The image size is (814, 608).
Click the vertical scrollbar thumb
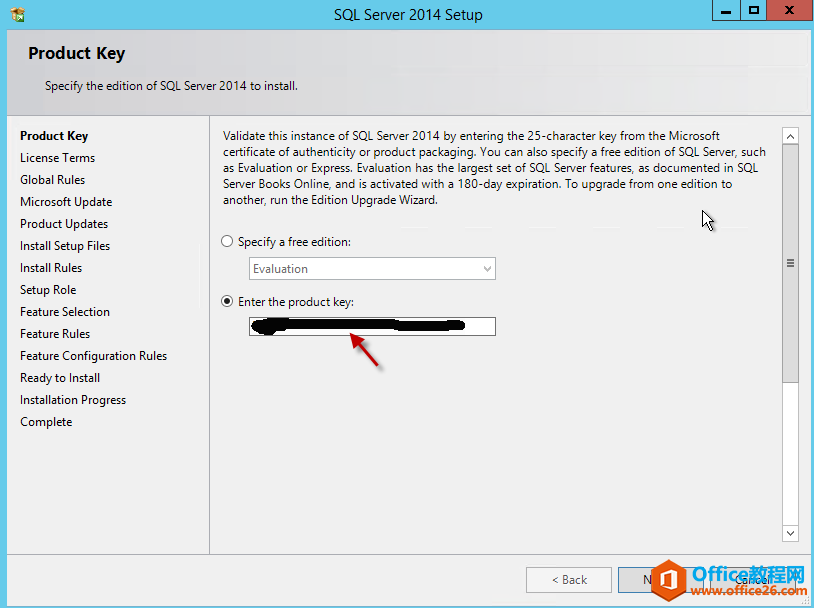[790, 264]
